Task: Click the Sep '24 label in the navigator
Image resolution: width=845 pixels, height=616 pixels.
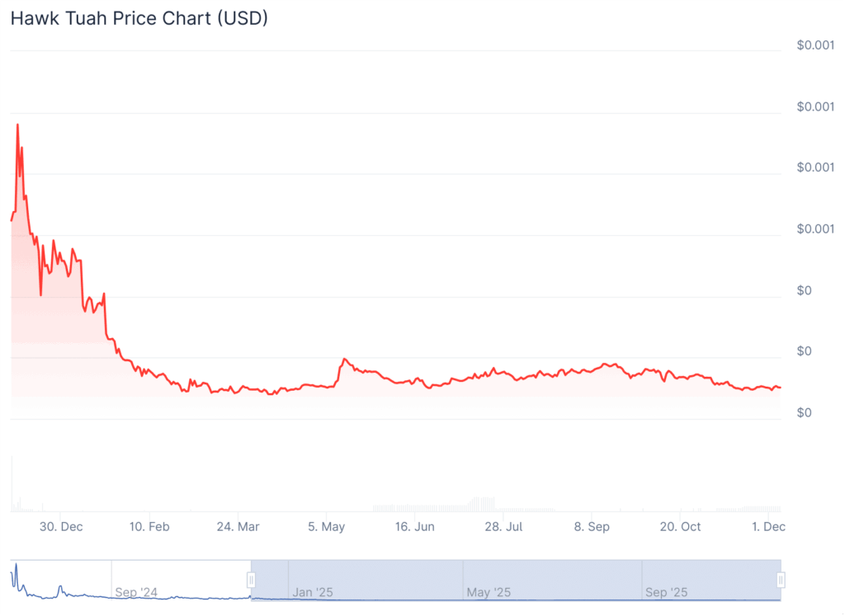Action: point(136,592)
